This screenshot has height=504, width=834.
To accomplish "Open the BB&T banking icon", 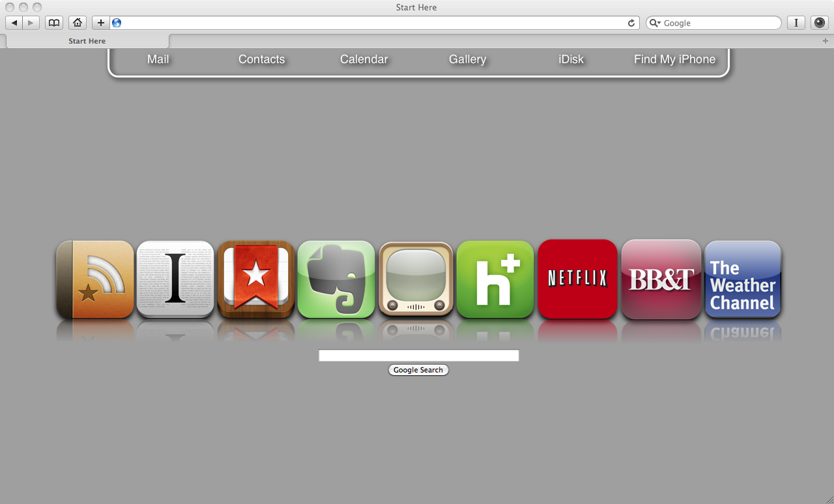I will (x=661, y=279).
